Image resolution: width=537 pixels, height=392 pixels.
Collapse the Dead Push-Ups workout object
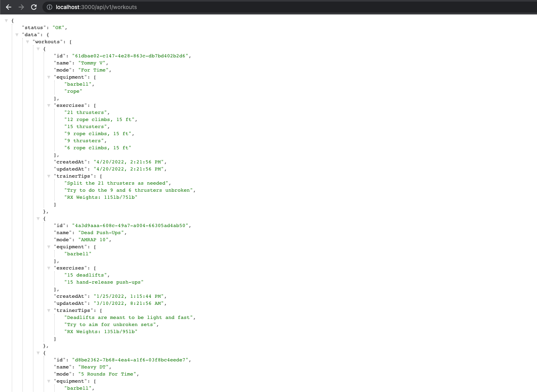tap(38, 218)
